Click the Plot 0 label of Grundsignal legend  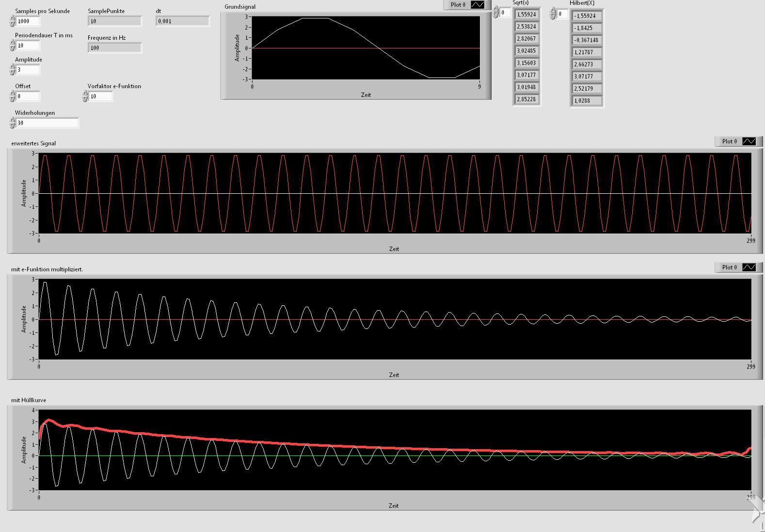point(458,5)
